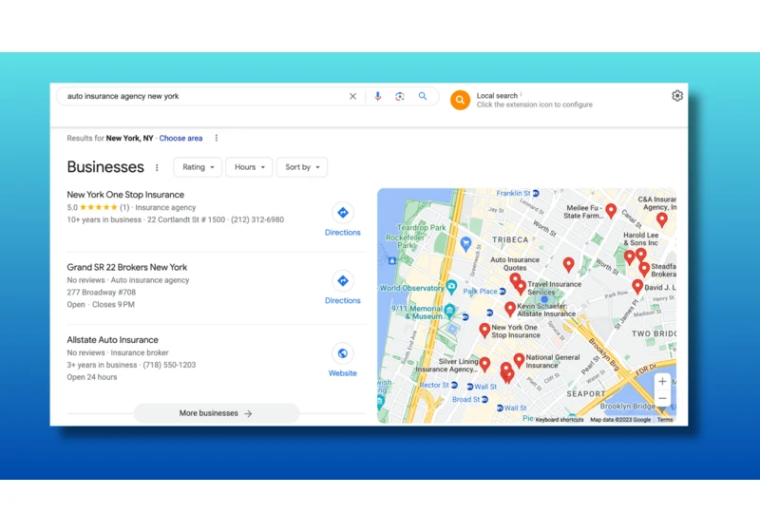Start voice search with the microphone icon

coord(377,96)
